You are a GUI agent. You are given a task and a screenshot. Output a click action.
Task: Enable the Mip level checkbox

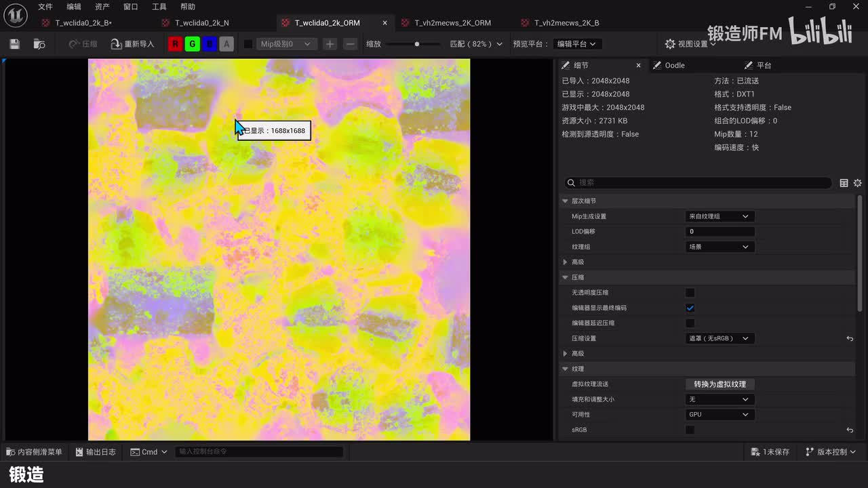click(x=248, y=44)
